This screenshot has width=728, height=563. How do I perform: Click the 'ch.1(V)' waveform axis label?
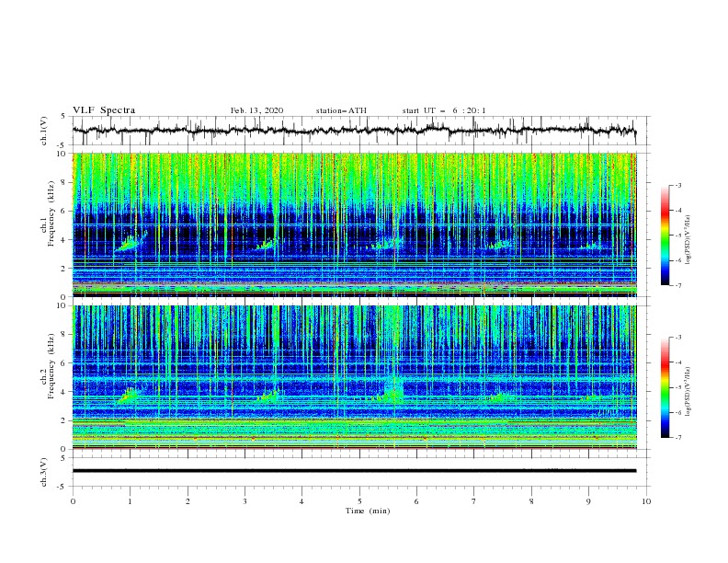[x=44, y=131]
